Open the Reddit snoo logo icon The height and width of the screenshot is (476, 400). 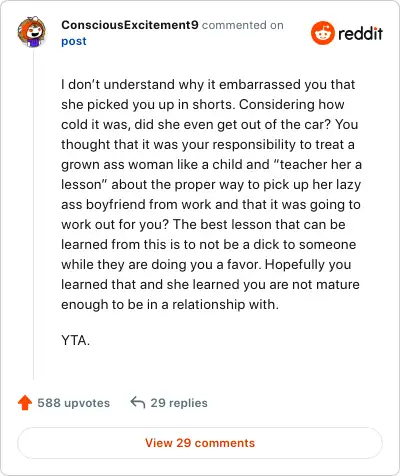(322, 33)
